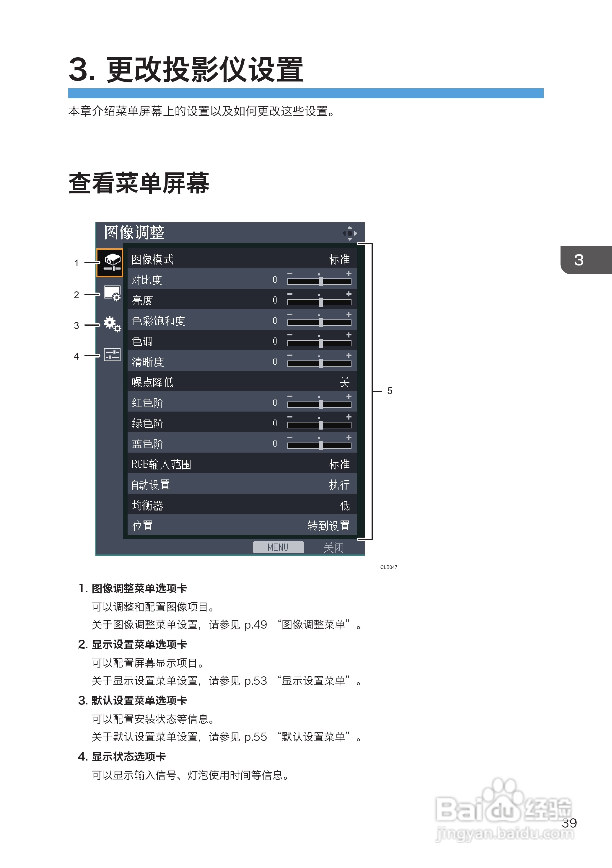
Task: Open the default settings gears icon
Action: click(112, 324)
